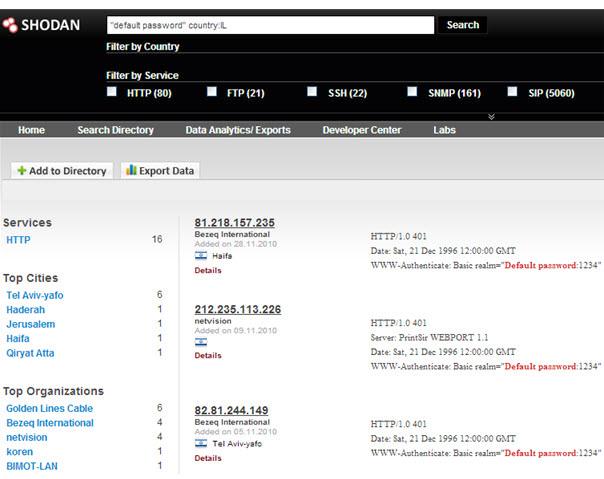This screenshot has width=604, height=479.
Task: Filter by city Haderah
Action: 25,309
